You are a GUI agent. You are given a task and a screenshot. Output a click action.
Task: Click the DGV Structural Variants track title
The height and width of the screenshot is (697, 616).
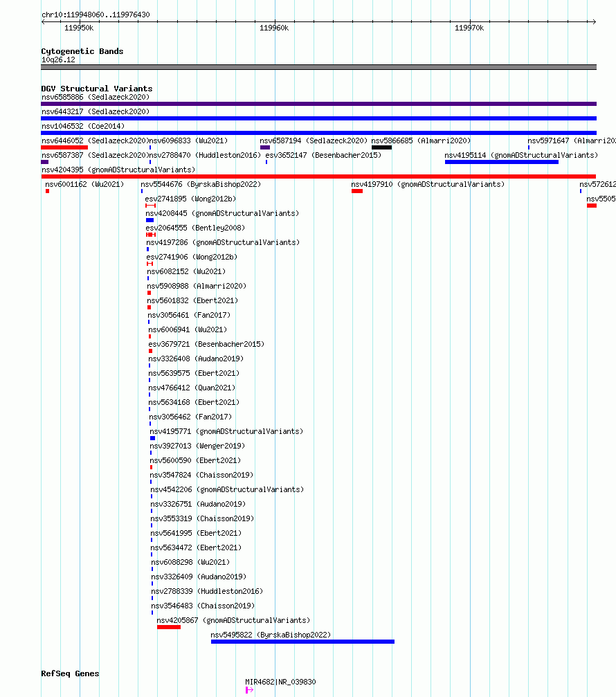click(97, 89)
